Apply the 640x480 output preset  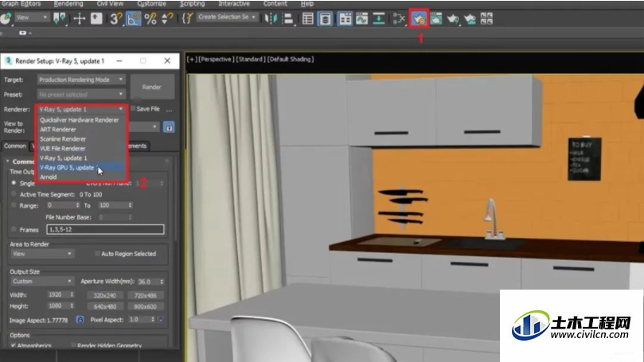pyautogui.click(x=105, y=306)
